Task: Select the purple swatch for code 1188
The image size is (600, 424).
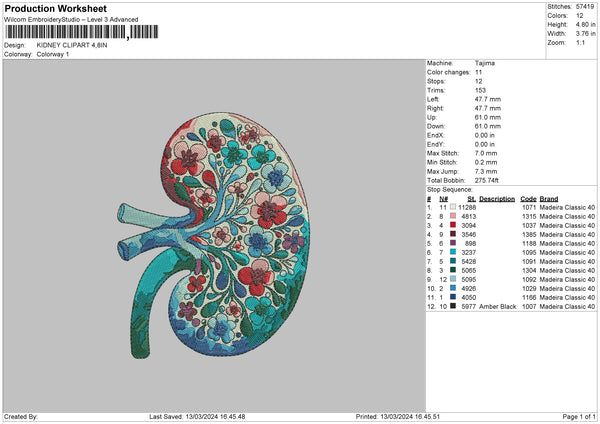Action: pos(453,243)
